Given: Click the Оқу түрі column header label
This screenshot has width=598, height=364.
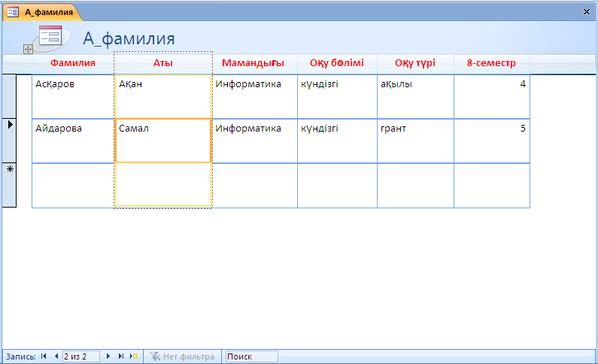Looking at the screenshot, I should (x=415, y=63).
